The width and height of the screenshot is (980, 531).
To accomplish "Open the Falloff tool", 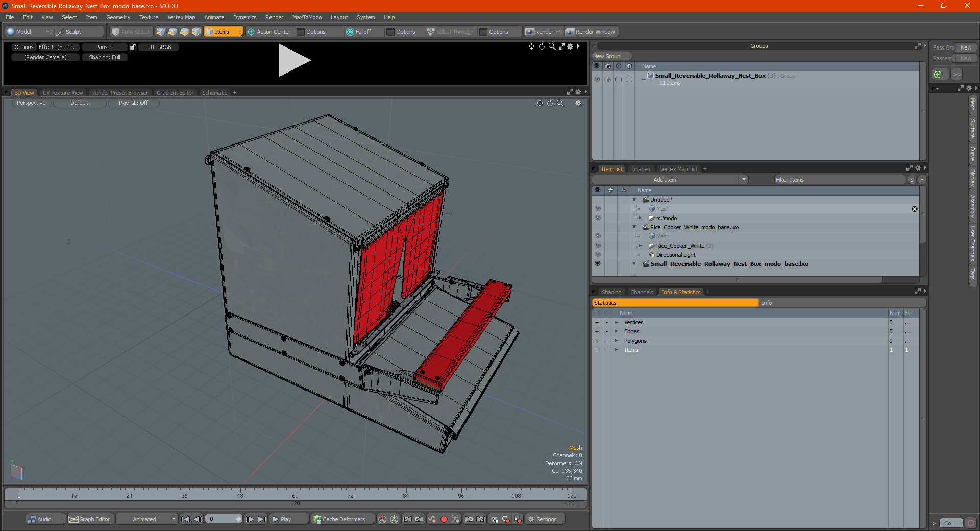I will pos(359,32).
